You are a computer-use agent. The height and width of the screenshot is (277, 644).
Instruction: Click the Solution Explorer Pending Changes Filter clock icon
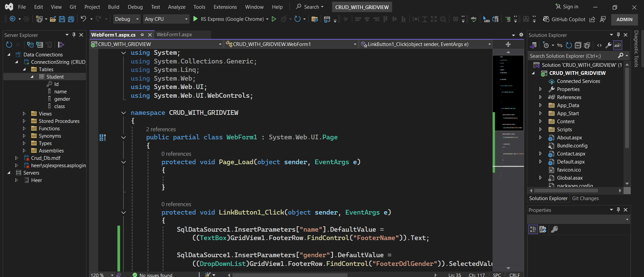click(x=546, y=45)
